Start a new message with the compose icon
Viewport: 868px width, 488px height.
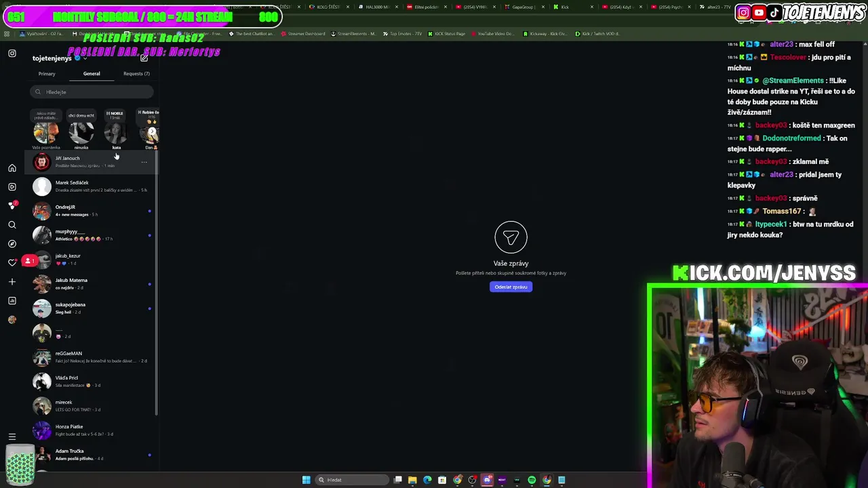tap(144, 58)
